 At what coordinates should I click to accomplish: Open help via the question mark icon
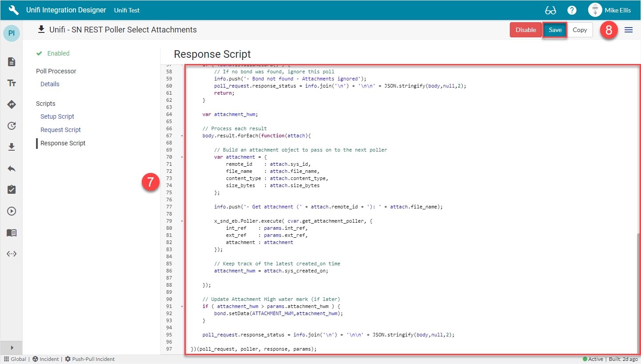[572, 10]
